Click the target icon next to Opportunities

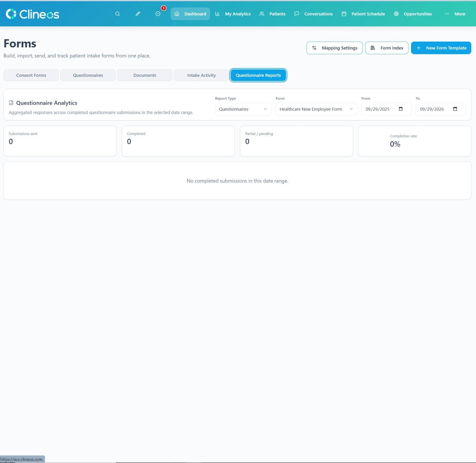pyautogui.click(x=396, y=14)
